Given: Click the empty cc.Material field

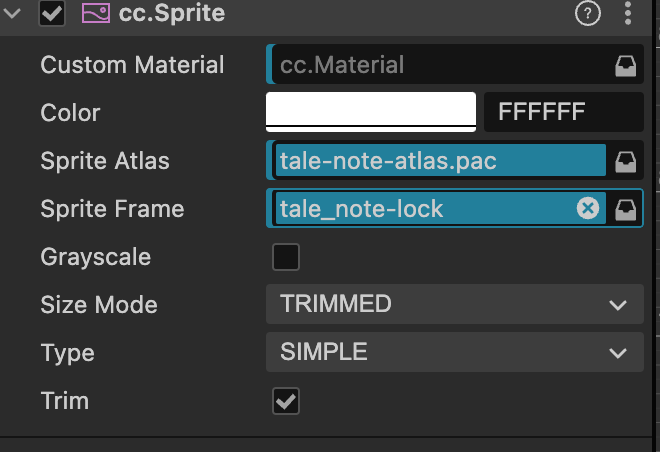Looking at the screenshot, I should [x=438, y=66].
